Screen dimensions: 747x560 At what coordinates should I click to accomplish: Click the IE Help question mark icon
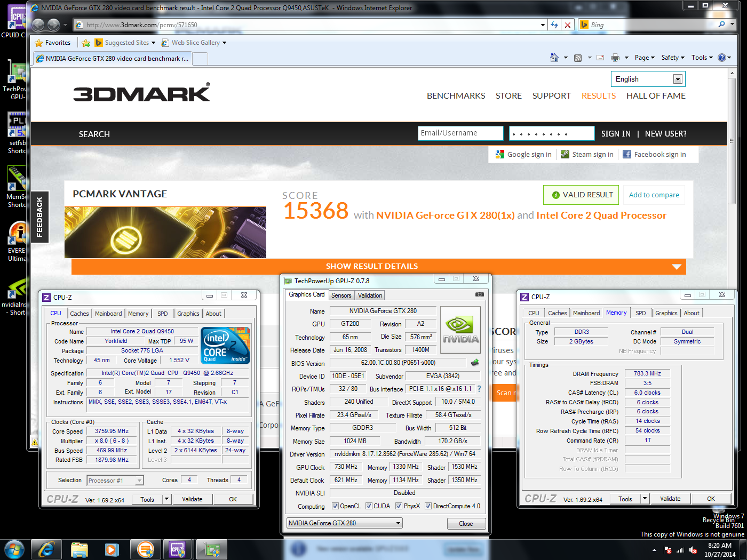(x=722, y=58)
